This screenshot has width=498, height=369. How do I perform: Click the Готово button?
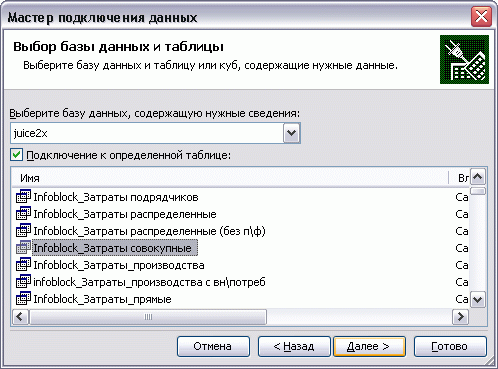(450, 346)
